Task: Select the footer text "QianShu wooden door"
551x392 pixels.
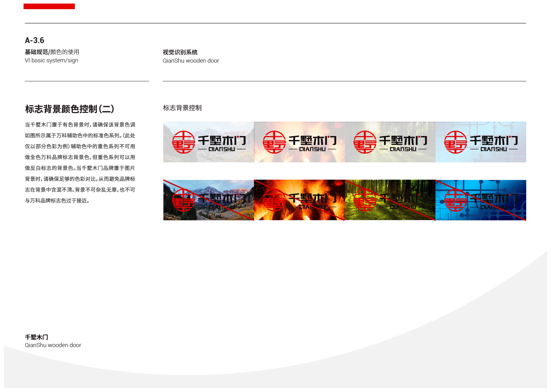Action: coord(53,345)
